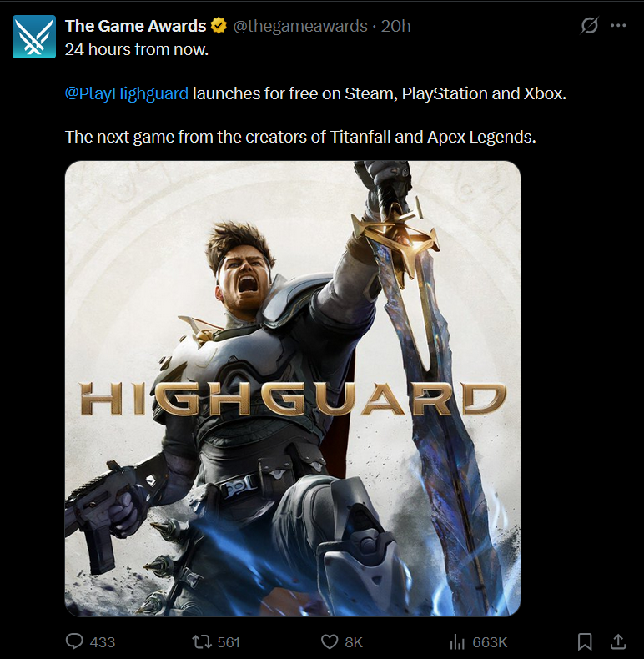
Task: Open the three-dot more options menu
Action: [x=618, y=26]
